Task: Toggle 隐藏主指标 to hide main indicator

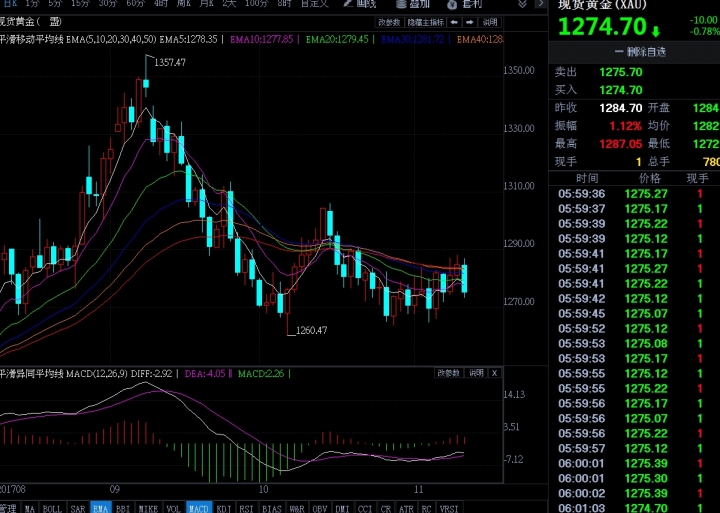Action: 424,21
